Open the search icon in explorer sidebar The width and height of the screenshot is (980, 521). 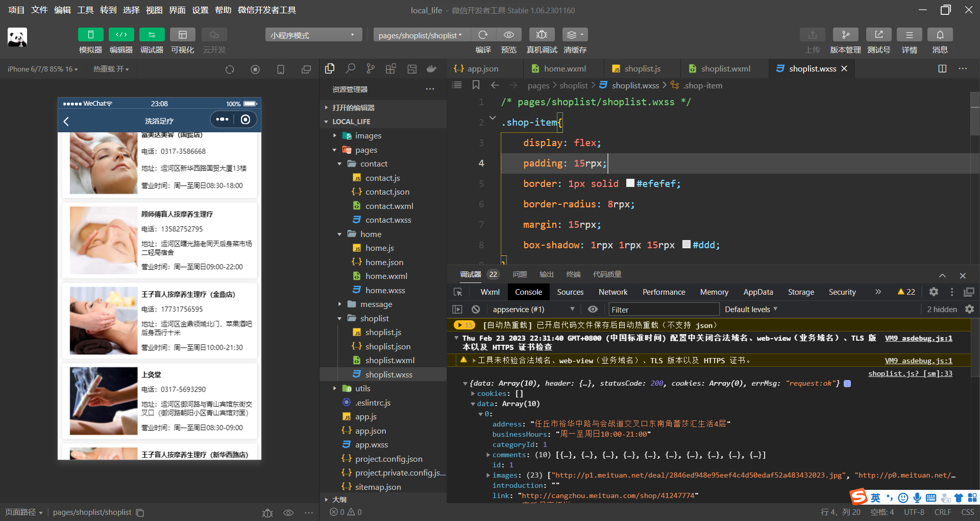[x=350, y=68]
